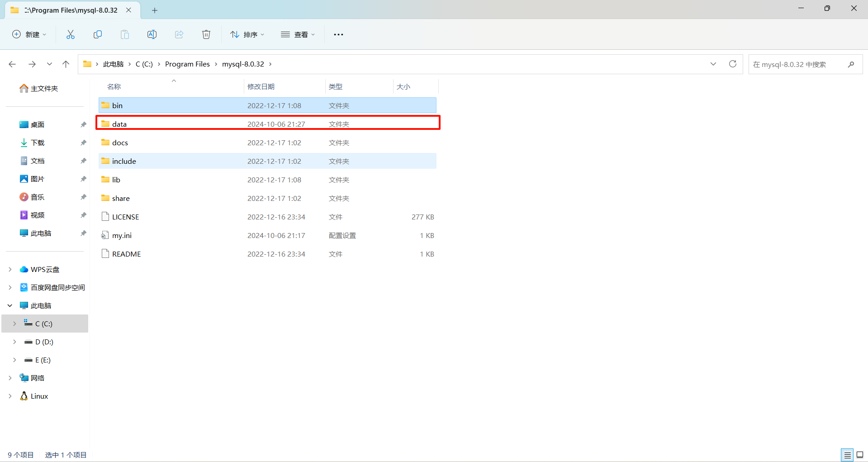Viewport: 868px width, 462px height.
Task: Click the Rename icon in toolbar
Action: click(x=152, y=34)
